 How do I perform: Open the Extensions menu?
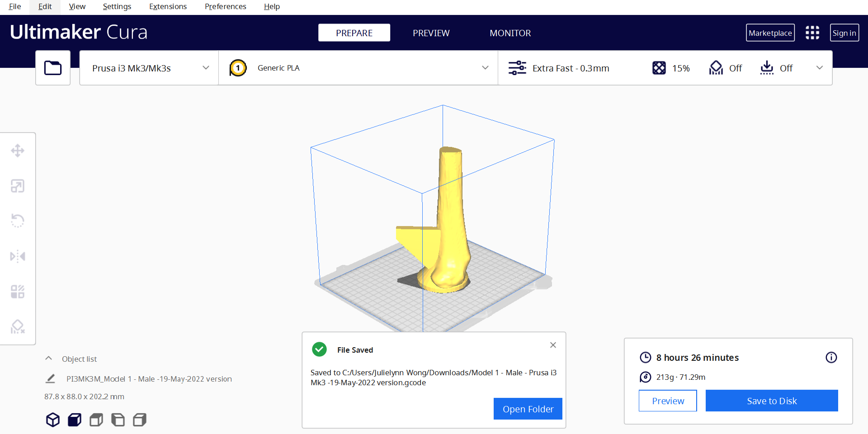[168, 7]
